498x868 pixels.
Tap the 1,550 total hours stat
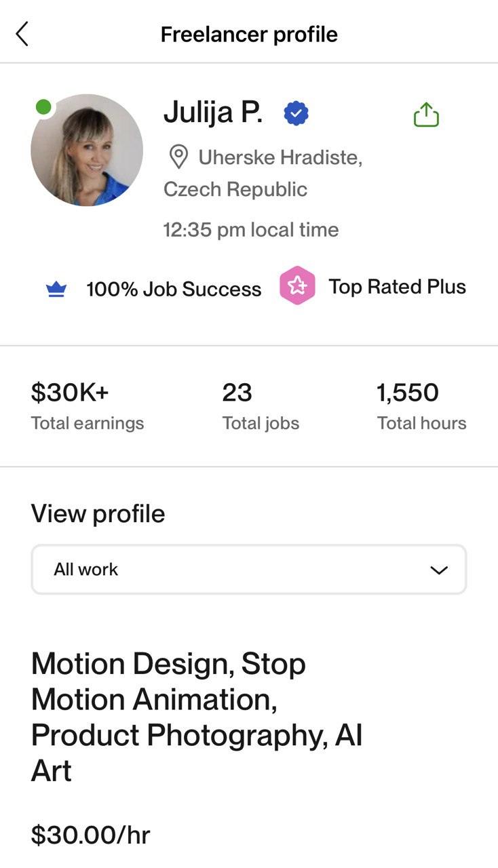421,406
